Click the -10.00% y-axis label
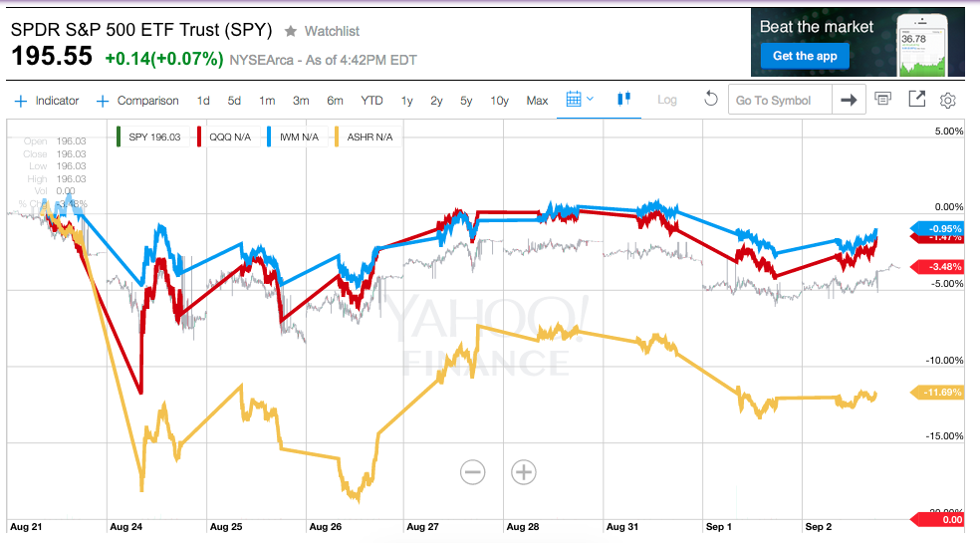 [x=944, y=361]
